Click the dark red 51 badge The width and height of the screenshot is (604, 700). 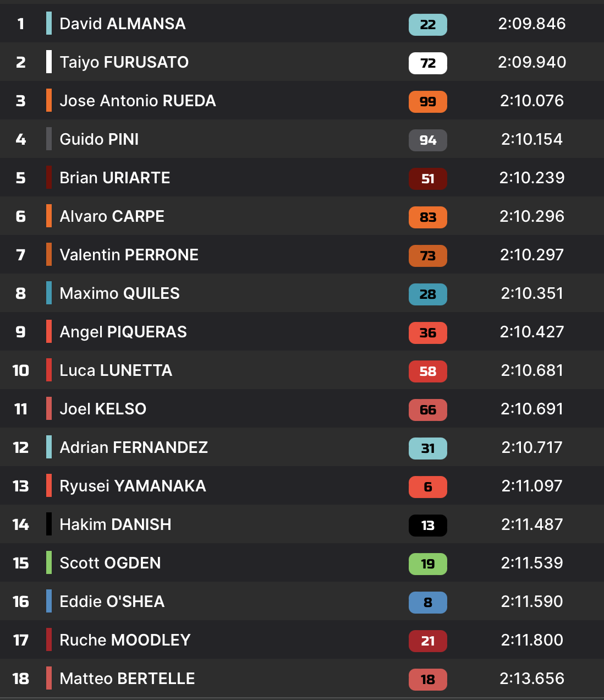pos(427,178)
